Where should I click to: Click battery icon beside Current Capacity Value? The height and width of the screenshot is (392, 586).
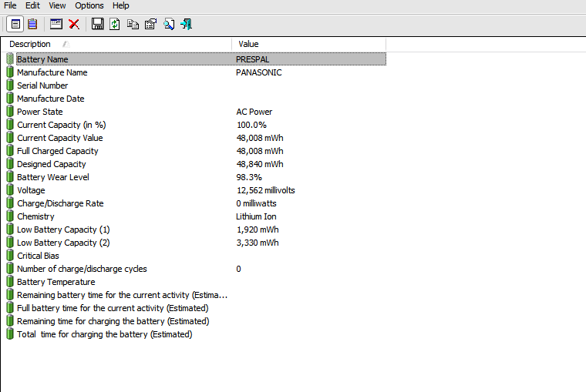pos(10,137)
